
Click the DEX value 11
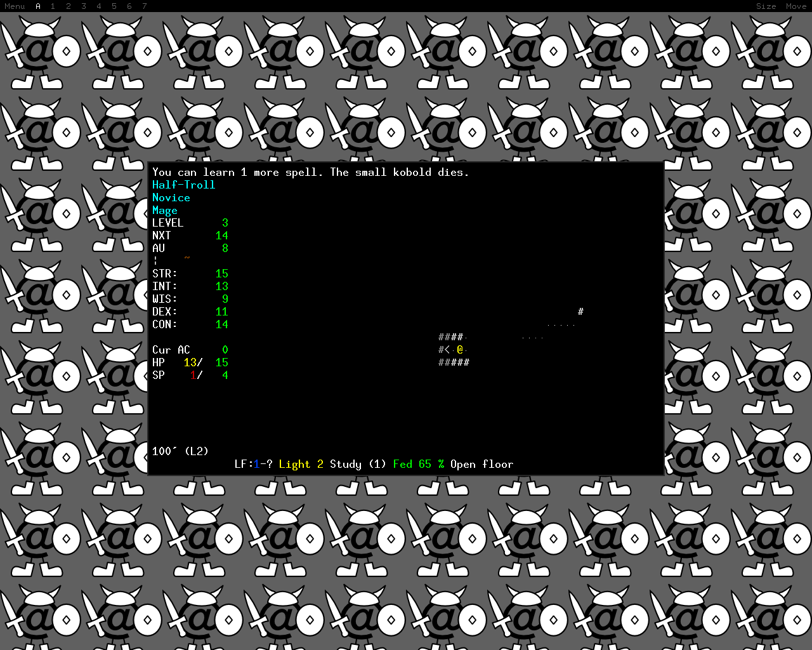(222, 312)
